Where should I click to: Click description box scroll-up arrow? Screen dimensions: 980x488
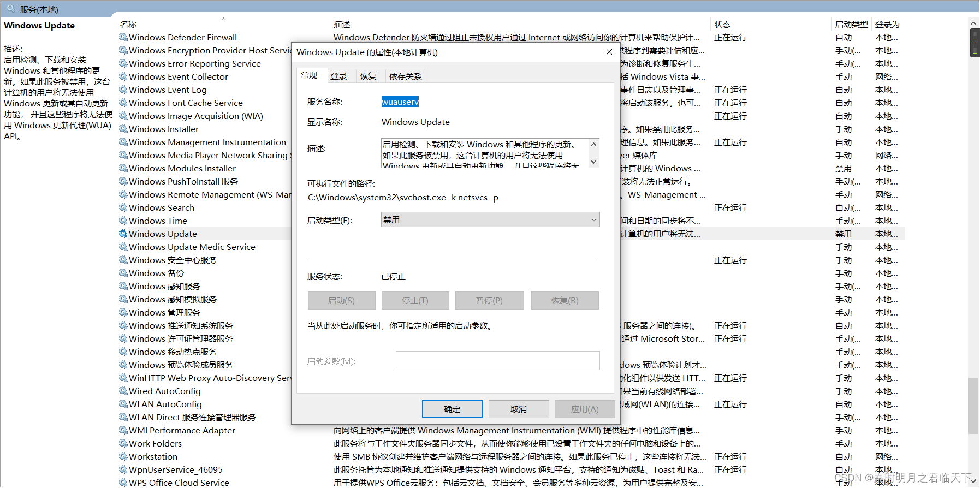[x=594, y=145]
